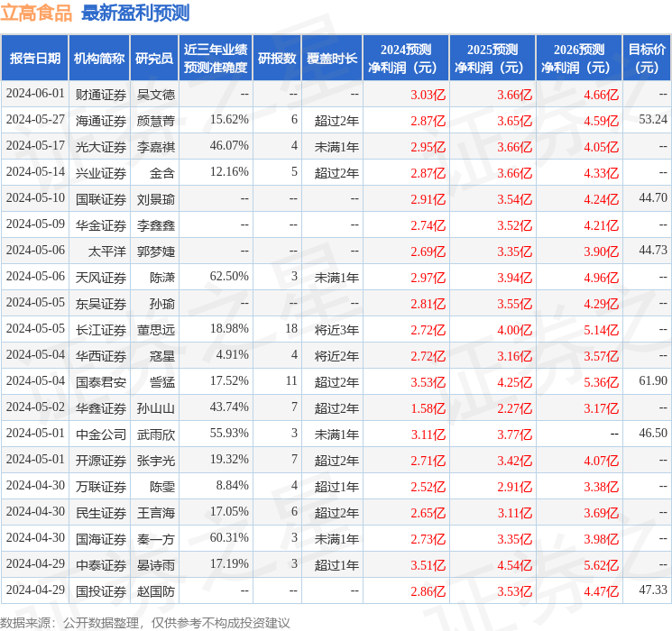Screen dimensions: 672x631
Task: Click analyst name 李嘉祺
Action: coord(155,147)
